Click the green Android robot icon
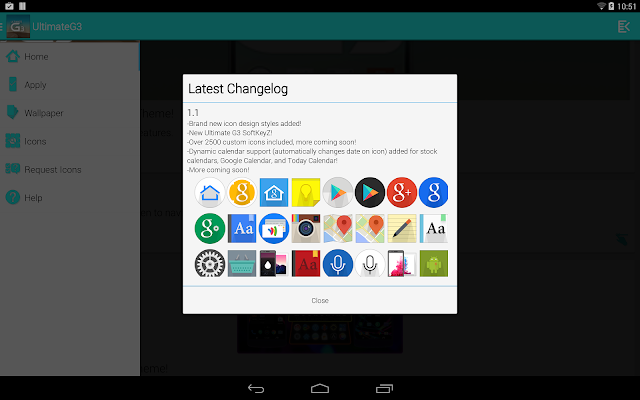 click(x=433, y=263)
